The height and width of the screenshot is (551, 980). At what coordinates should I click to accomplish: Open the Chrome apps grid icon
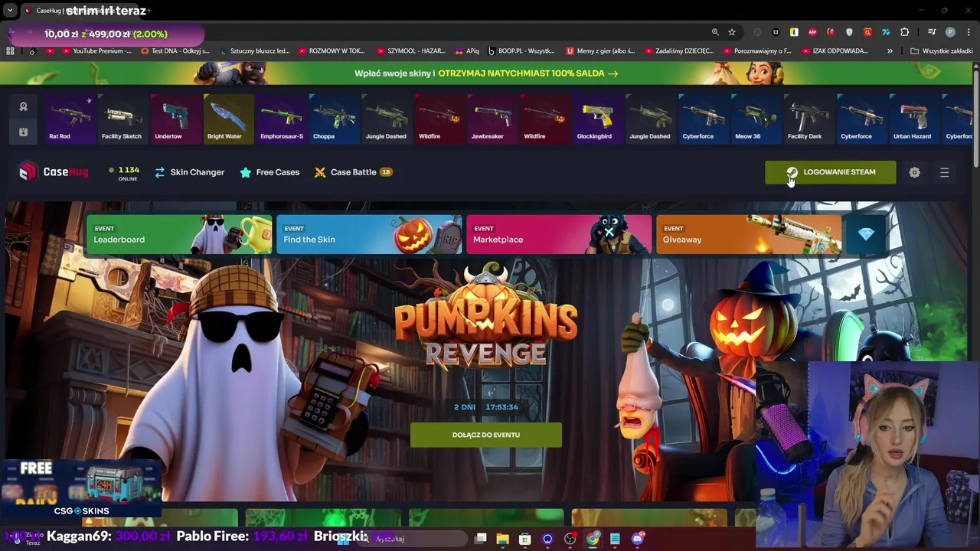click(x=10, y=51)
